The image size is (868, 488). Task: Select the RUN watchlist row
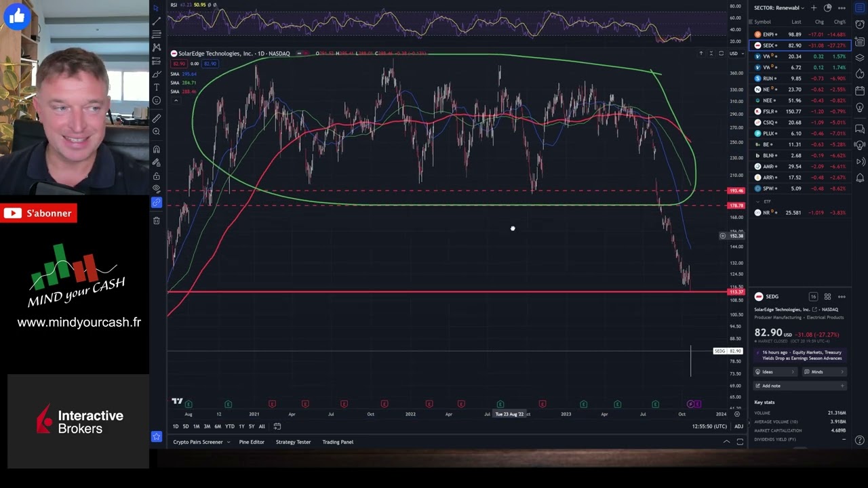pos(799,79)
